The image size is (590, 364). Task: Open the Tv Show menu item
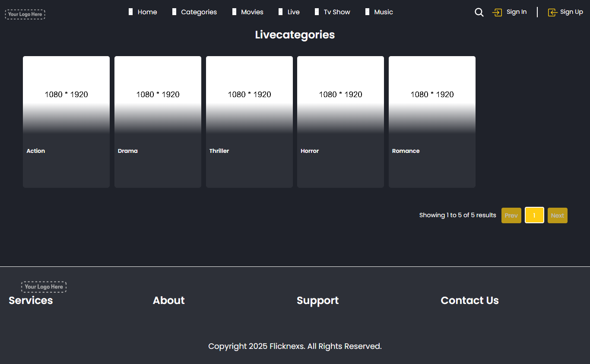[x=337, y=12]
